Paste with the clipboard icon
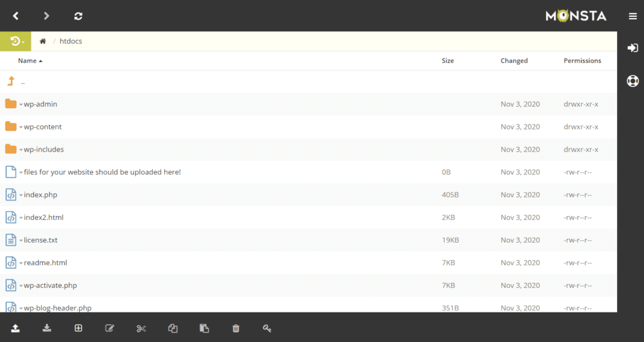 (x=204, y=328)
